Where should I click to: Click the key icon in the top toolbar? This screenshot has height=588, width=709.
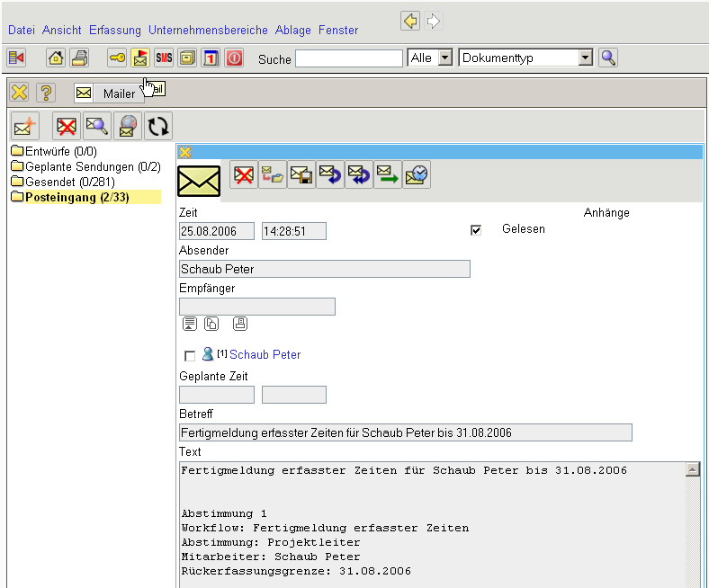(117, 58)
